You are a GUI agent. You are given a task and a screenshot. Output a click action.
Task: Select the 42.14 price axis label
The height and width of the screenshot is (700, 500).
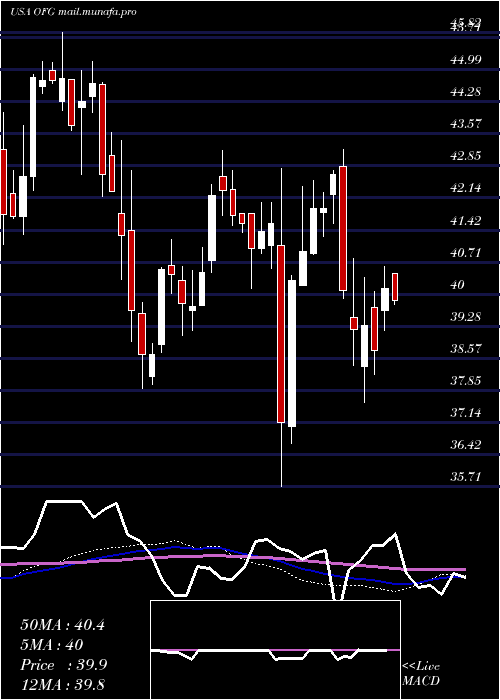[466, 188]
